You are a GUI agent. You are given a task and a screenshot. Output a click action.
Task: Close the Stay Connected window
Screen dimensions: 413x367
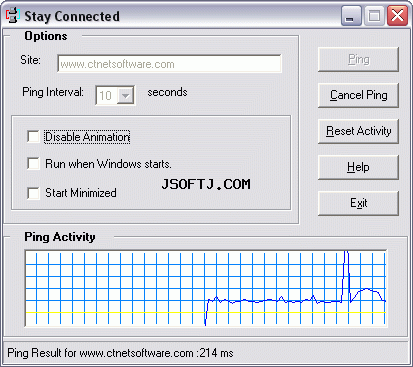coord(397,16)
